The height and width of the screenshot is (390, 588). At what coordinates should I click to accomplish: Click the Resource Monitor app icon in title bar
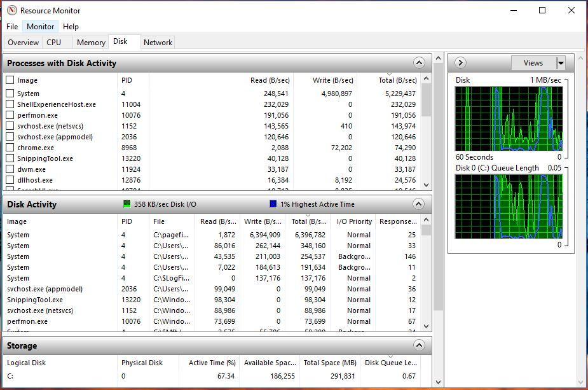coord(11,10)
